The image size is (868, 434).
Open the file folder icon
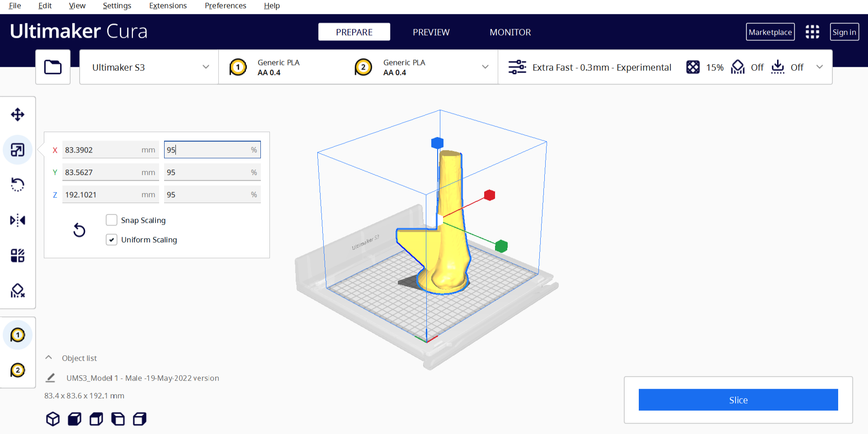pyautogui.click(x=53, y=67)
